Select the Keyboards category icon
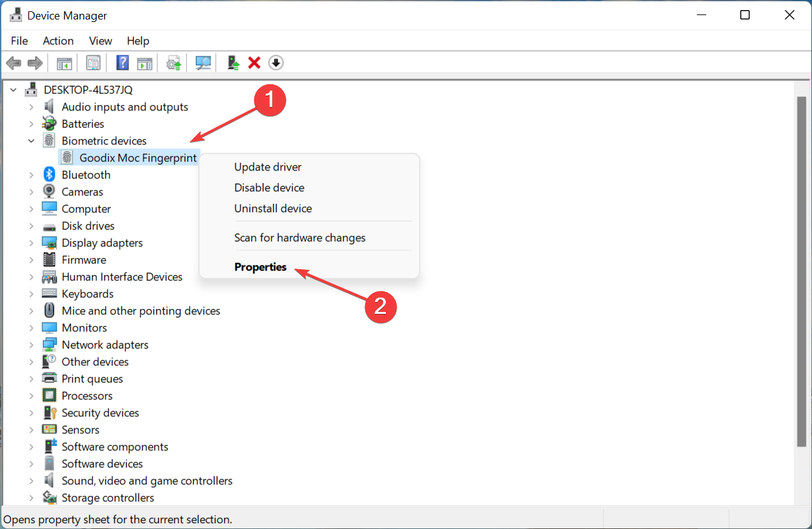 [49, 294]
